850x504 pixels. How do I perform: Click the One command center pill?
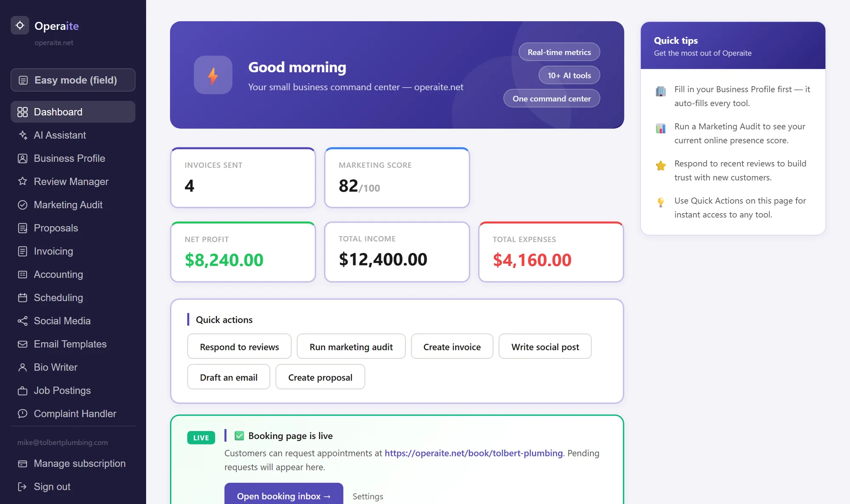552,99
